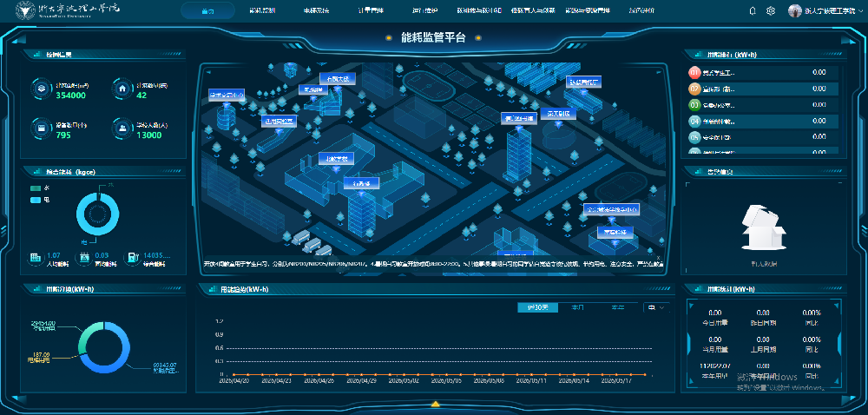Toggle the 水 legend entry off

tap(40, 188)
